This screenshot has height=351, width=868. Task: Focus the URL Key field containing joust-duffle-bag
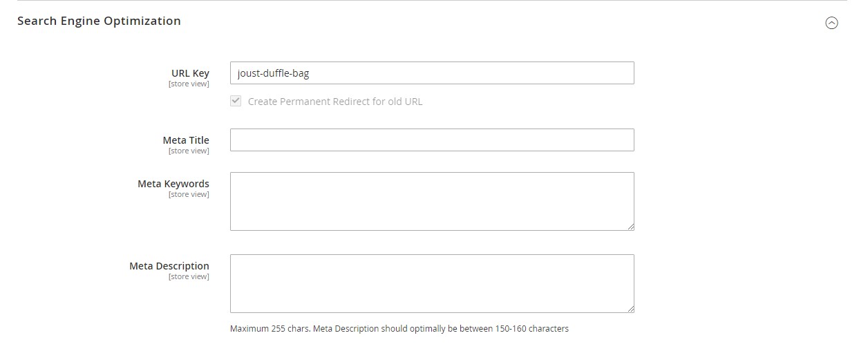pos(431,73)
